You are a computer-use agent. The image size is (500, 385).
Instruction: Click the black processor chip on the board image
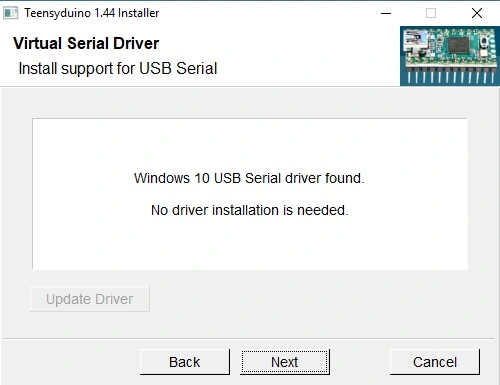pos(459,44)
